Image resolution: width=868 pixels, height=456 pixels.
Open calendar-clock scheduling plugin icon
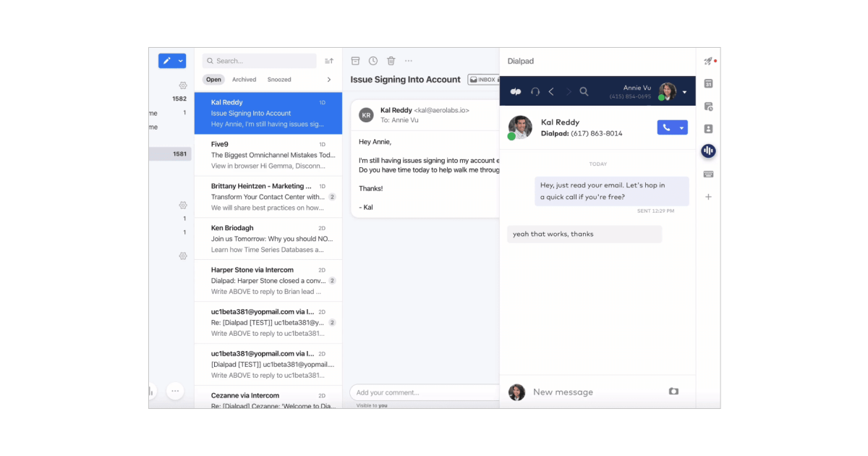pos(708,106)
